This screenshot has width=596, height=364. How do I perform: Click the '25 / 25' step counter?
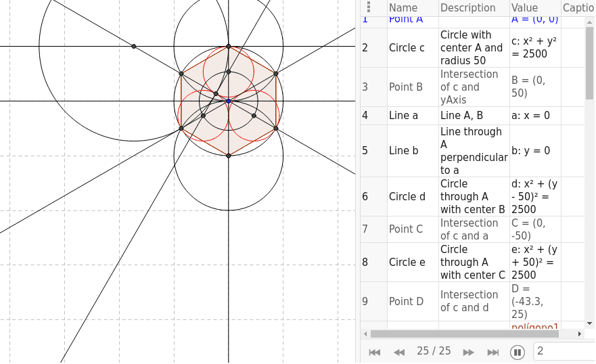tap(434, 350)
